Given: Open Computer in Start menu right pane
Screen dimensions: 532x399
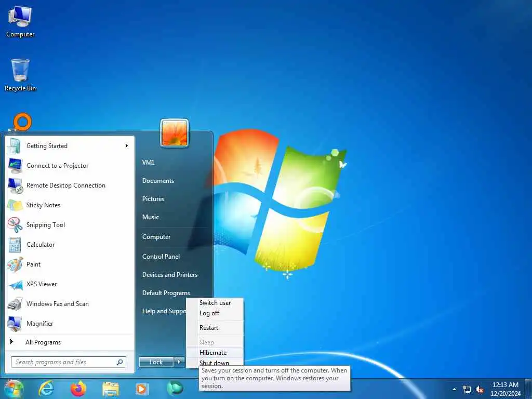Looking at the screenshot, I should tap(156, 237).
